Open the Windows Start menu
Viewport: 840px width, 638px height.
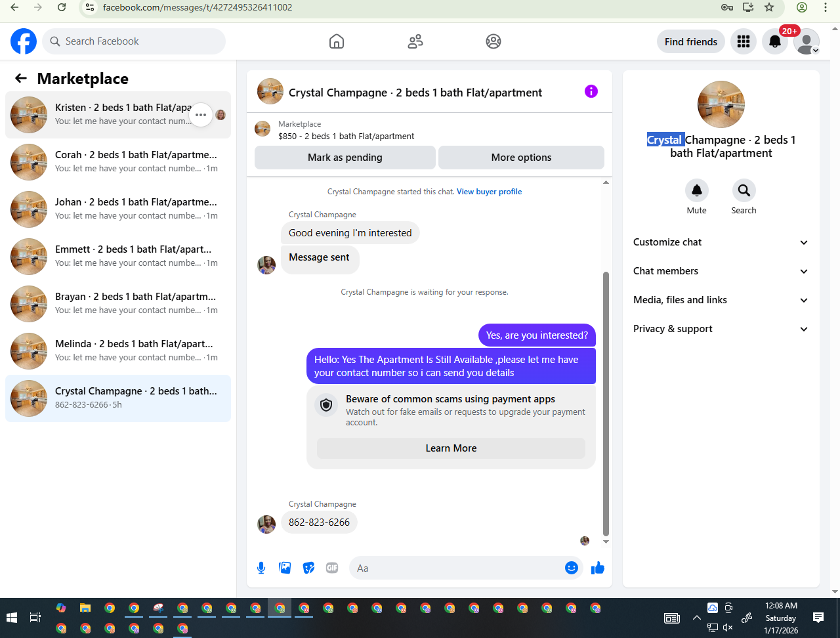click(x=11, y=618)
